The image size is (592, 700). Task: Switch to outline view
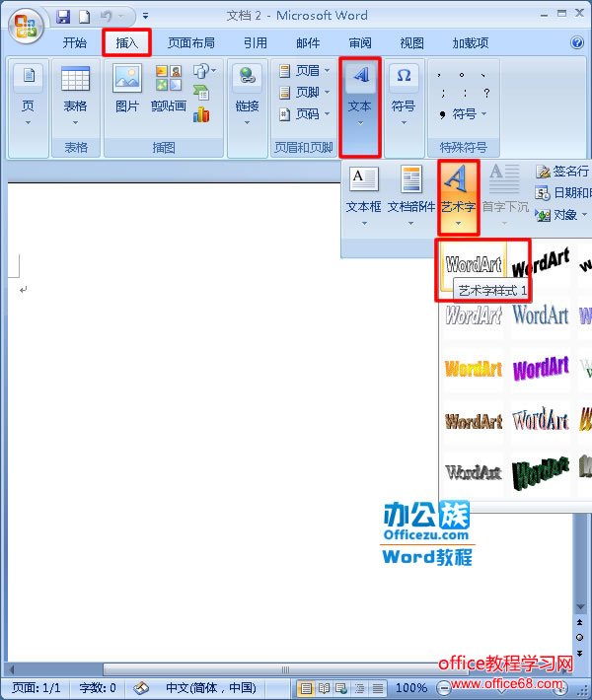coord(360,688)
